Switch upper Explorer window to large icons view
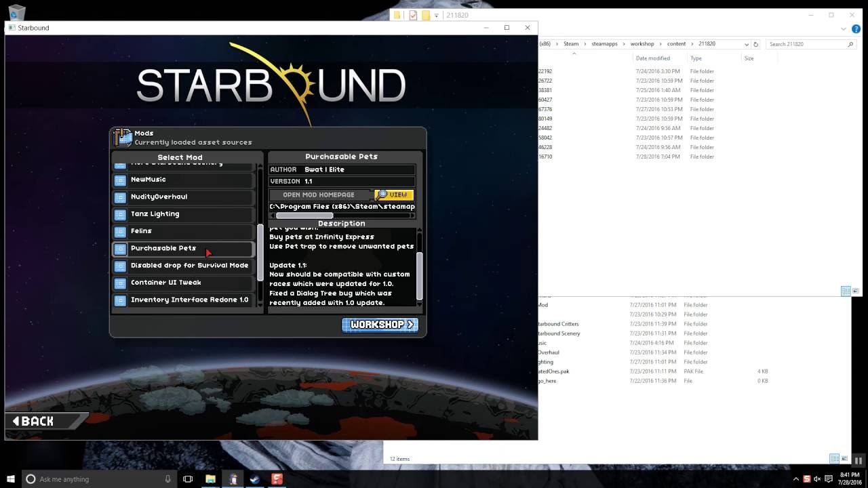This screenshot has width=868, height=488. pyautogui.click(x=856, y=291)
